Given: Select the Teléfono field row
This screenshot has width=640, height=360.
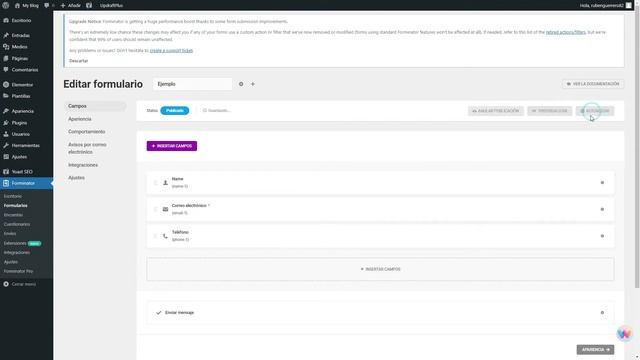Looking at the screenshot, I should 380,236.
